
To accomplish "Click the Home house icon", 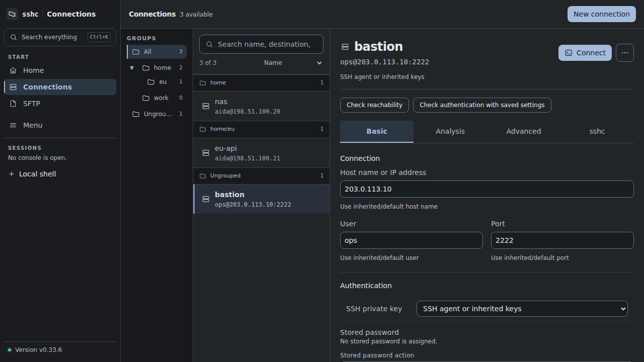I will click(13, 70).
